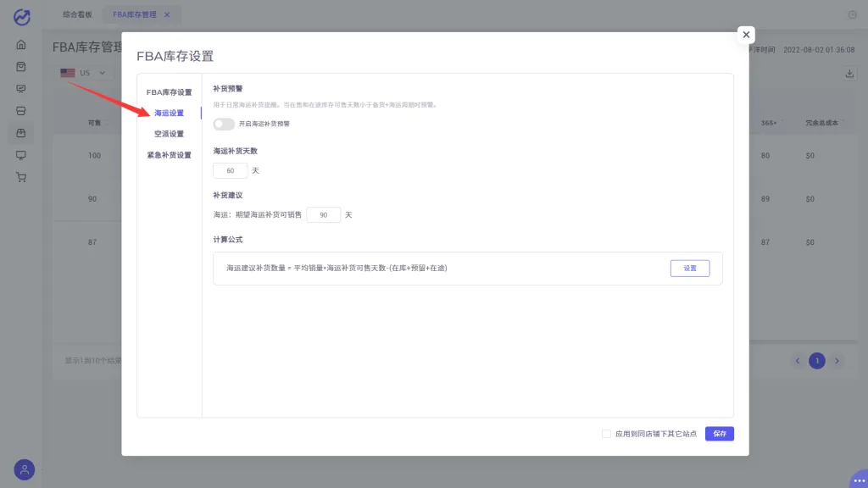
Task: Go to previous page arrow
Action: (798, 361)
